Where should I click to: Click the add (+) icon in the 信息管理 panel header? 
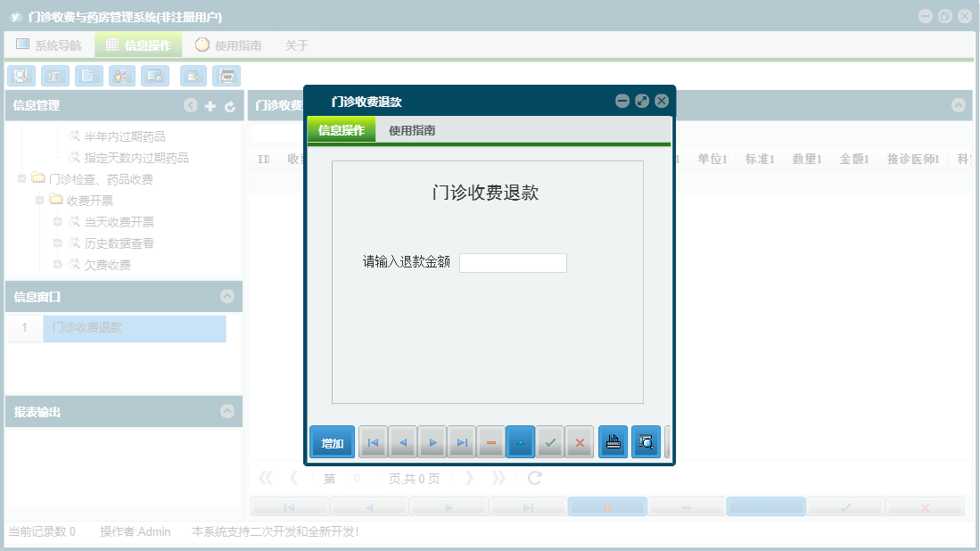pos(210,105)
